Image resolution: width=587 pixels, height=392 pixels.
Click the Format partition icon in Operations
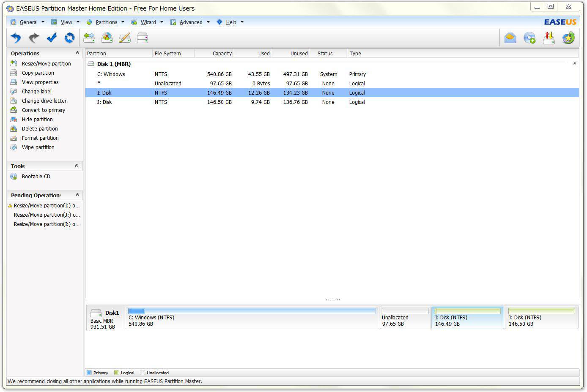tap(14, 138)
